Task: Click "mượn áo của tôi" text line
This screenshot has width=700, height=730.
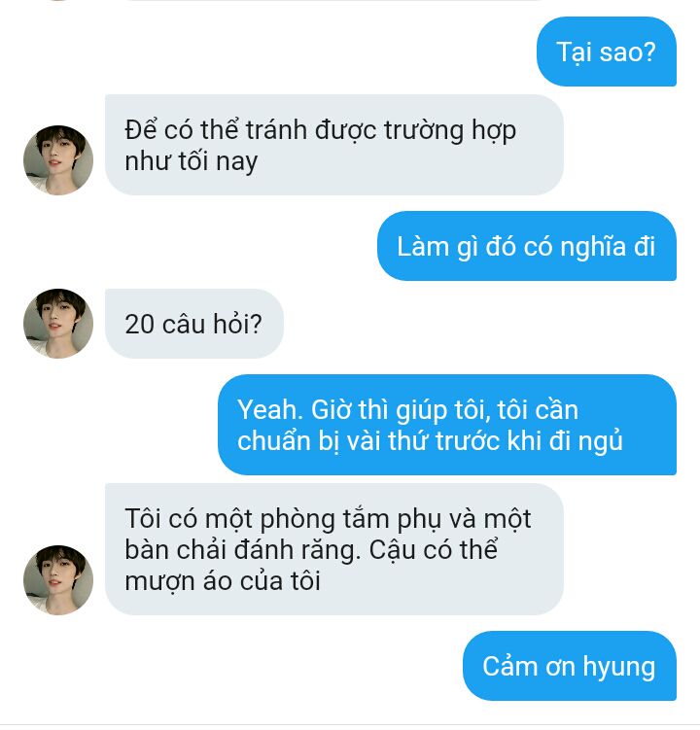Action: (223, 582)
